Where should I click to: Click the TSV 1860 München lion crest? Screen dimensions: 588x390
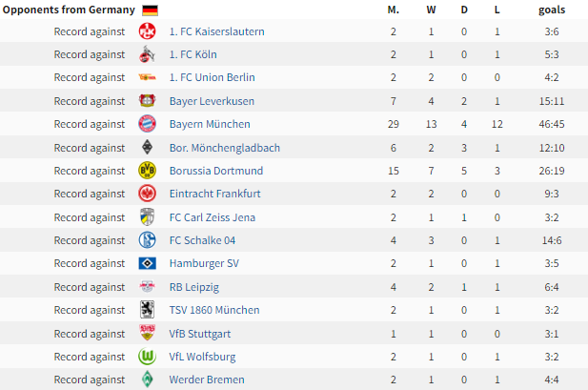click(147, 310)
